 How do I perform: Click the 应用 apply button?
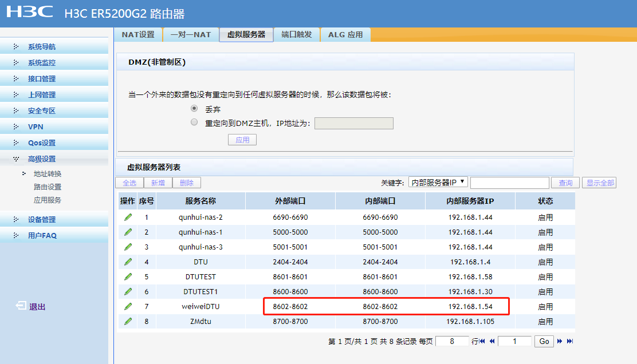coord(242,140)
